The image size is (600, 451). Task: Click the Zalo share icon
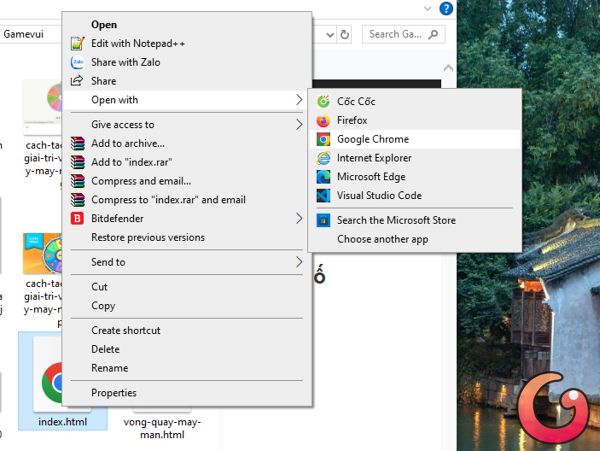click(x=78, y=62)
